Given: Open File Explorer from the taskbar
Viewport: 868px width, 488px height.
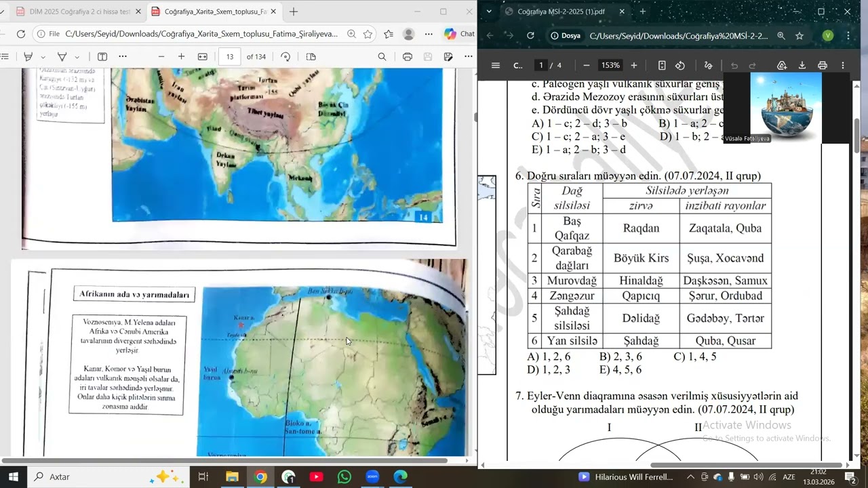Looking at the screenshot, I should click(x=232, y=476).
